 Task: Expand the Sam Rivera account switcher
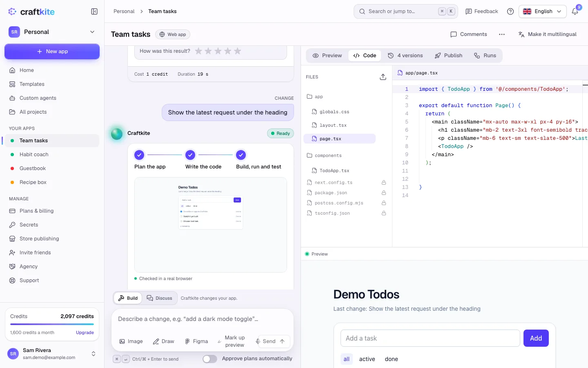52,354
